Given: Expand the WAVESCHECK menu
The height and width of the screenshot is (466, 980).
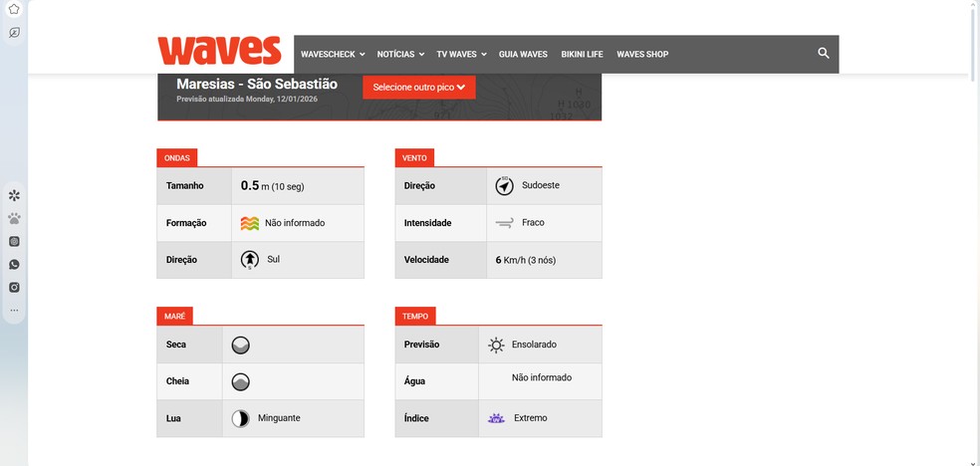Looking at the screenshot, I should 333,55.
